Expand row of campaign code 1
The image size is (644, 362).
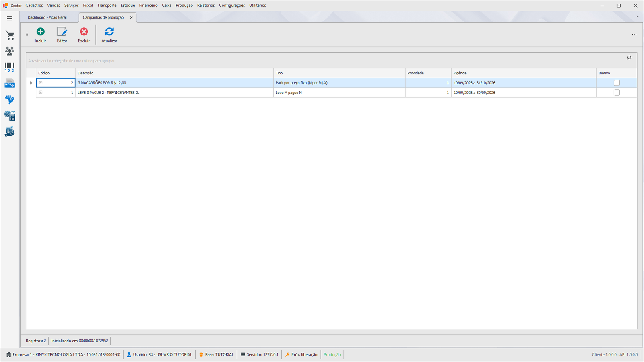(x=41, y=93)
